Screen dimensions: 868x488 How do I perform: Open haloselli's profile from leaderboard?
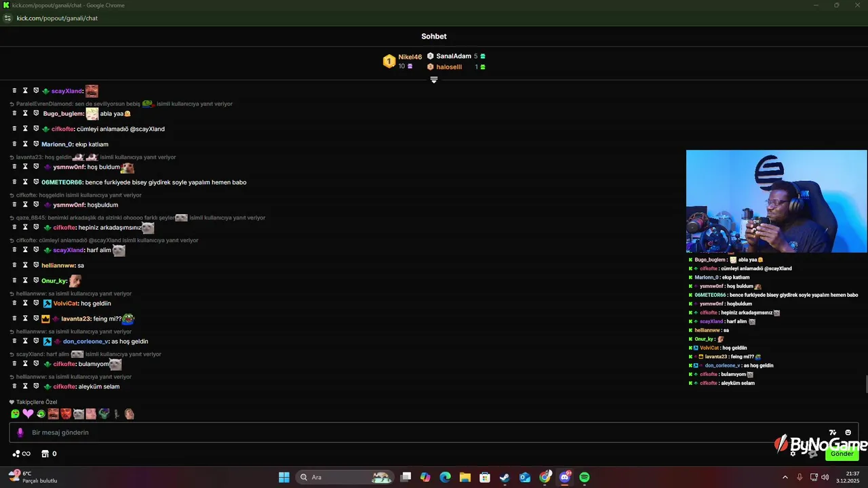click(x=449, y=67)
